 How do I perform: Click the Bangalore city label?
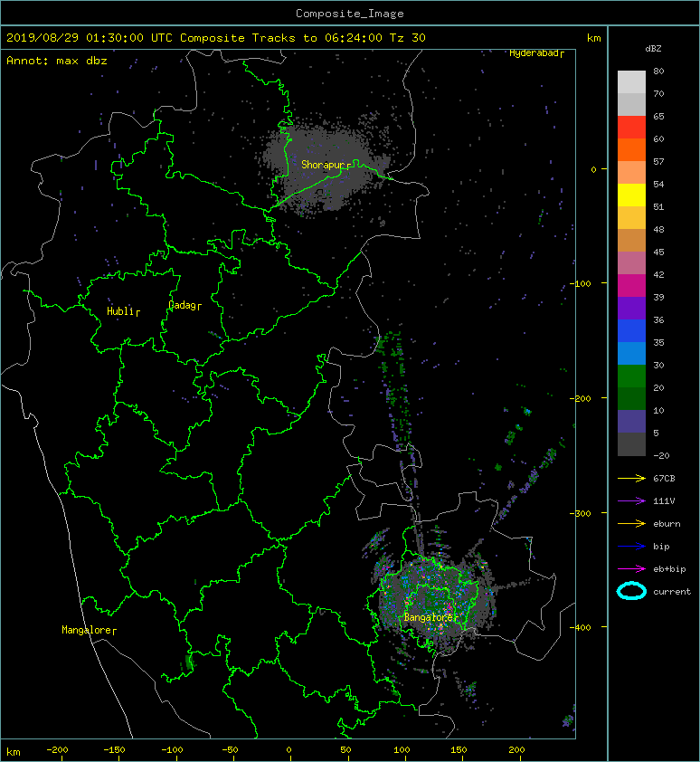coord(430,617)
